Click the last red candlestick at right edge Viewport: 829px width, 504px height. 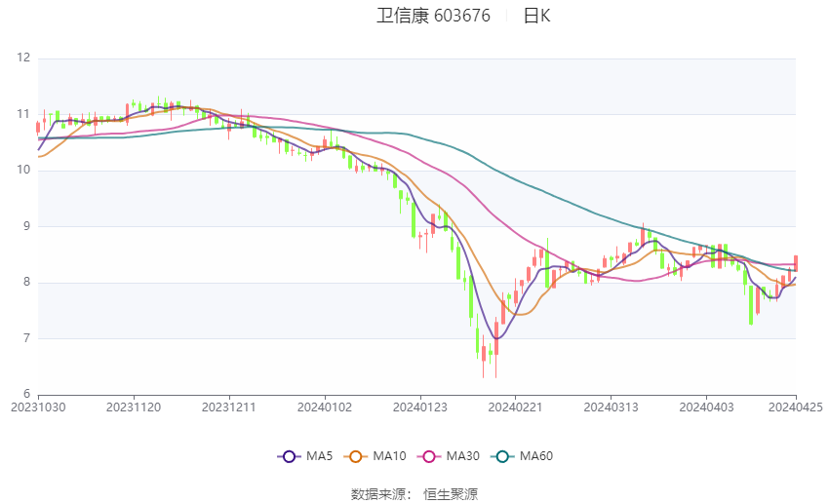tap(796, 263)
